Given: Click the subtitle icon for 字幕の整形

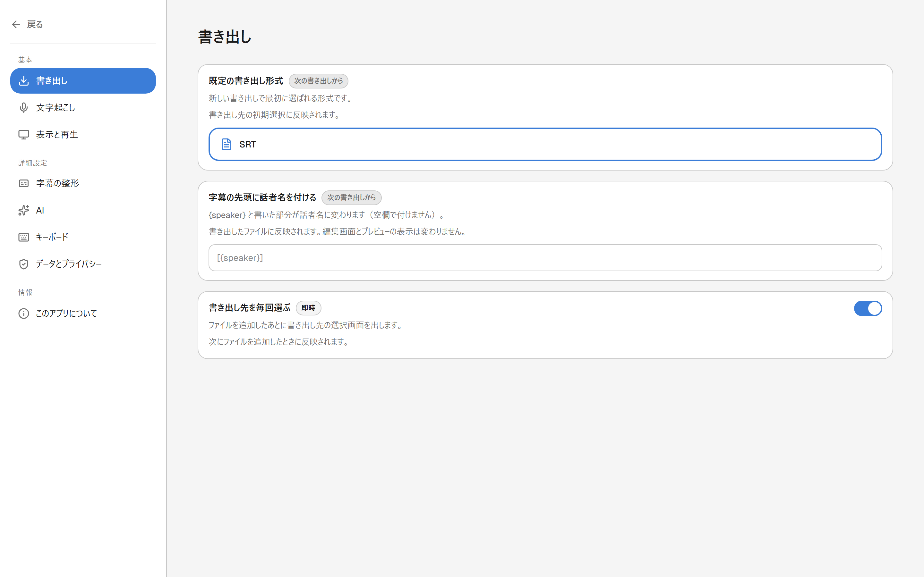Looking at the screenshot, I should 24,184.
